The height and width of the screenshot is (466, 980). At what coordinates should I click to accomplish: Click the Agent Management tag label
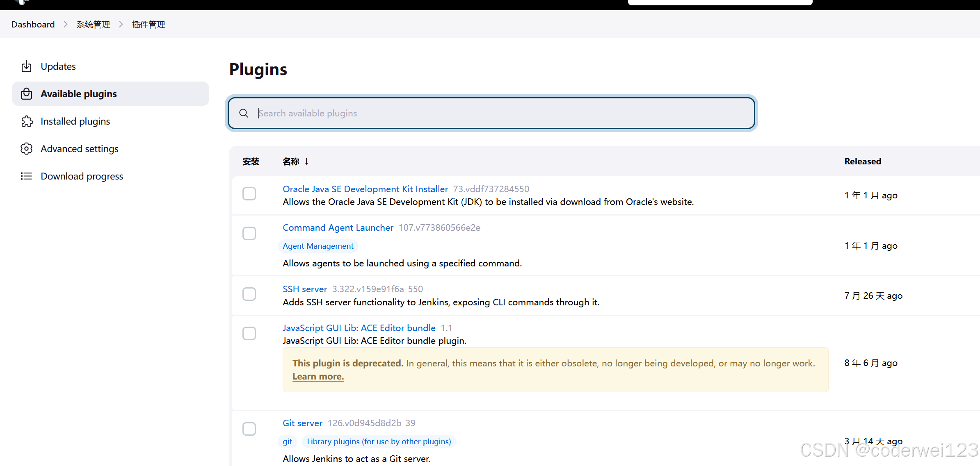318,246
